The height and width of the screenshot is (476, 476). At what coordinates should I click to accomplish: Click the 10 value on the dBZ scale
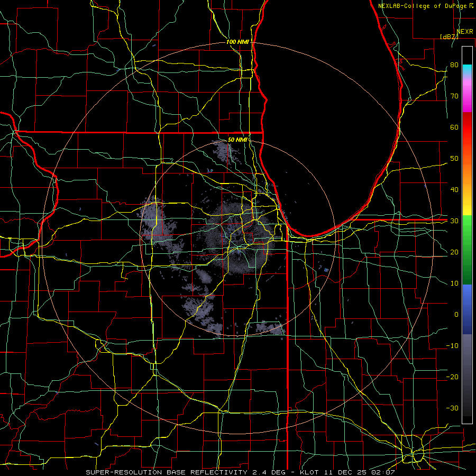454,283
